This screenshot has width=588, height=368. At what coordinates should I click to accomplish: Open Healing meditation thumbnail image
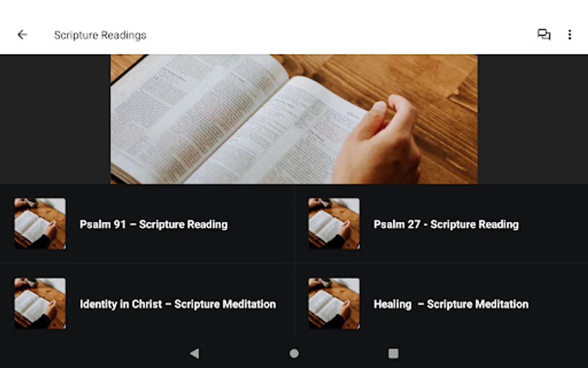coord(334,304)
